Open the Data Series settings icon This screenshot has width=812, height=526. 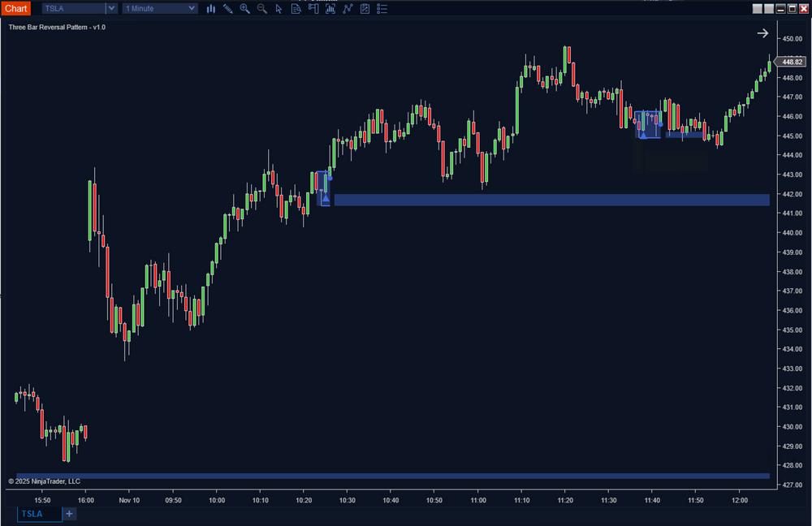tap(296, 9)
